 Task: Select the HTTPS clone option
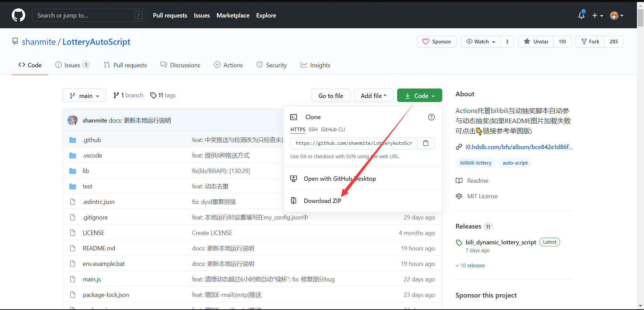click(x=298, y=130)
